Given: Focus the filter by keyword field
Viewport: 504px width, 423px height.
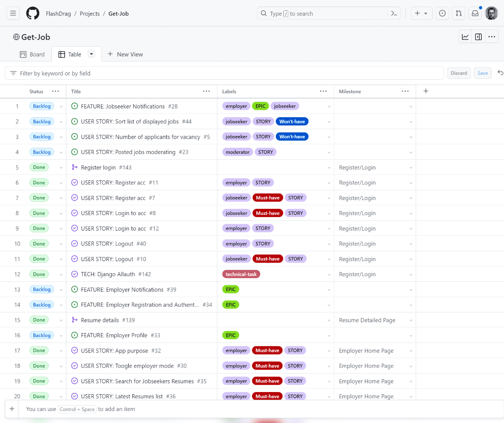Looking at the screenshot, I should pos(224,73).
